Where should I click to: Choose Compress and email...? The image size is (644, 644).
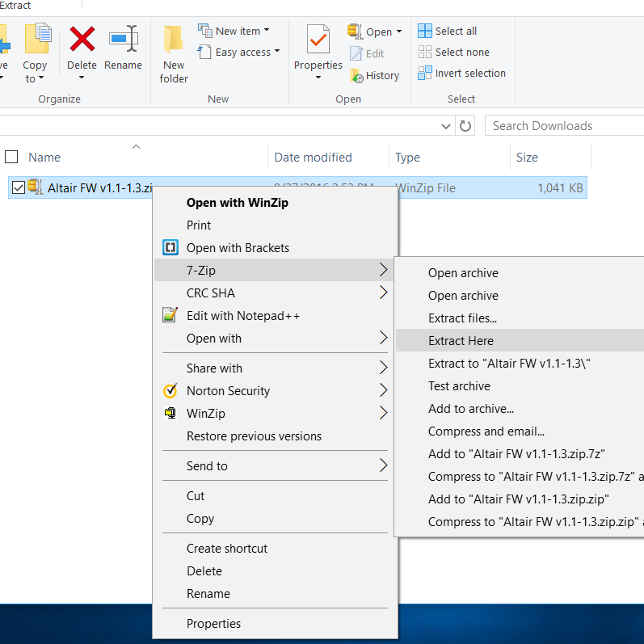click(520, 431)
